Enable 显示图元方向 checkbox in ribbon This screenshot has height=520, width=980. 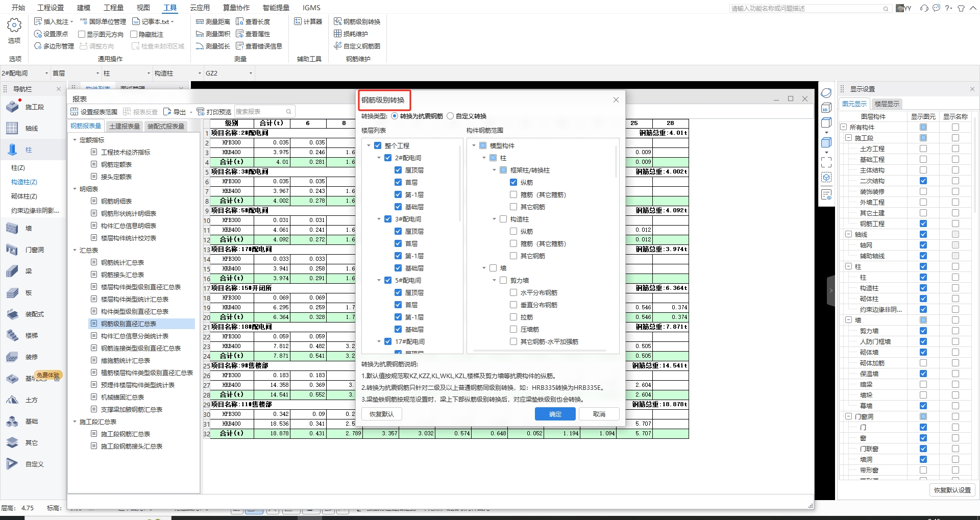(82, 34)
